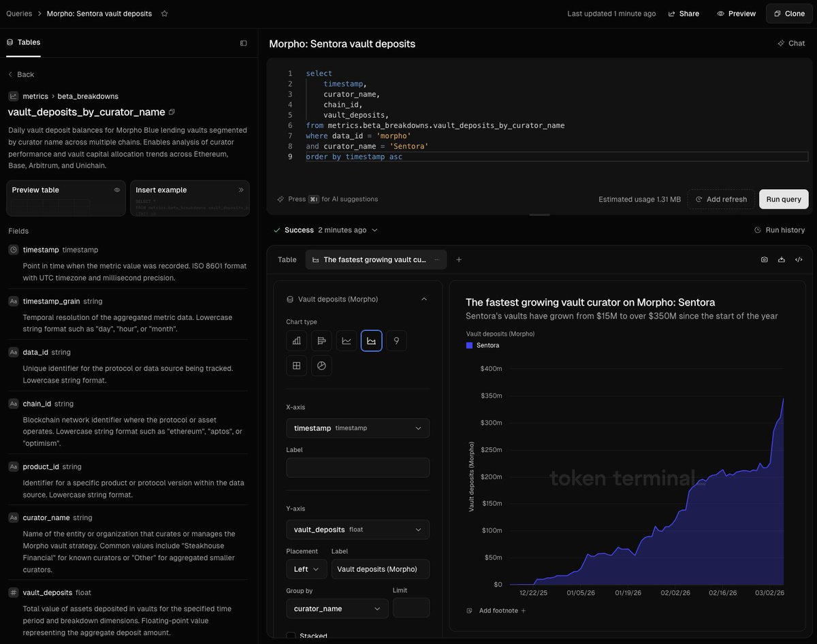This screenshot has height=644, width=817.
Task: Click the AI suggestions hint in editor
Action: coord(327,199)
